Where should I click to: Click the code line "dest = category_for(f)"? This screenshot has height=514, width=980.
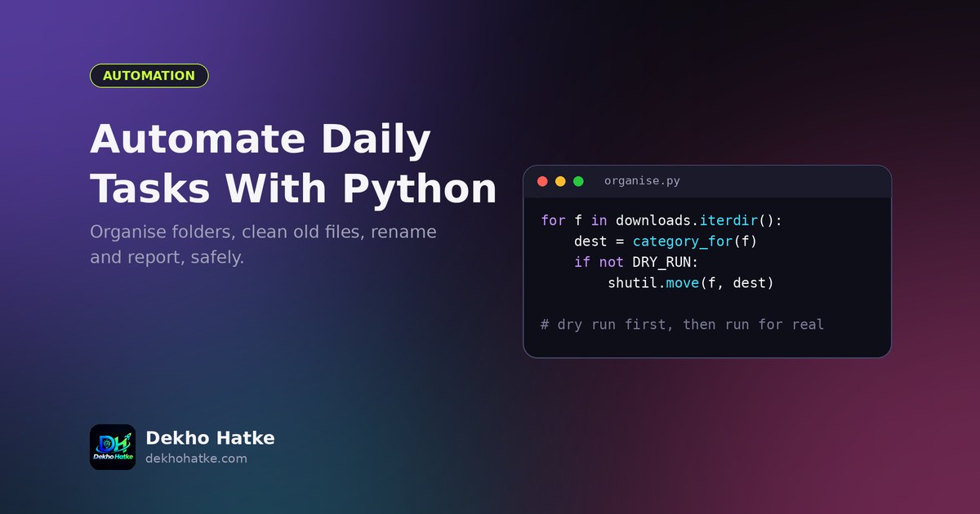pos(666,241)
